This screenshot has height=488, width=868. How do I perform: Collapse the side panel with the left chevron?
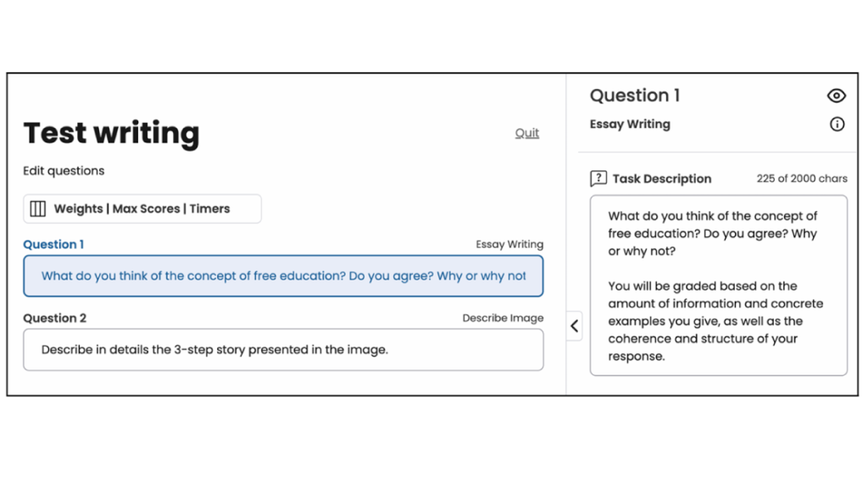click(x=574, y=325)
